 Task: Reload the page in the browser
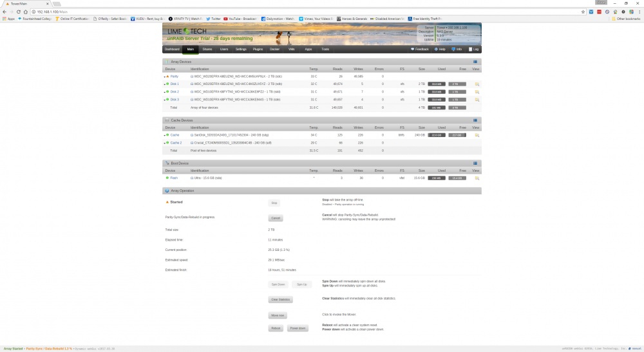pos(19,12)
